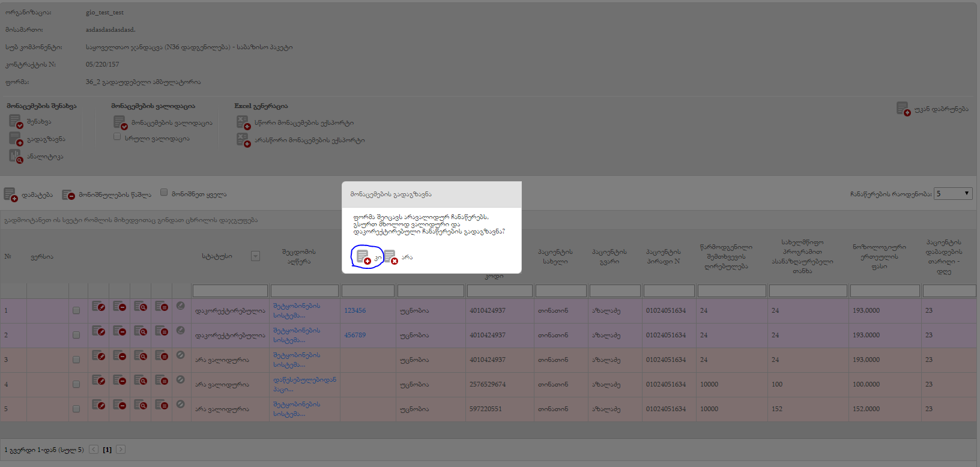The width and height of the screenshot is (980, 467).
Task: Check the 'მონიშნეთ ყველა' checkbox
Action: (164, 193)
